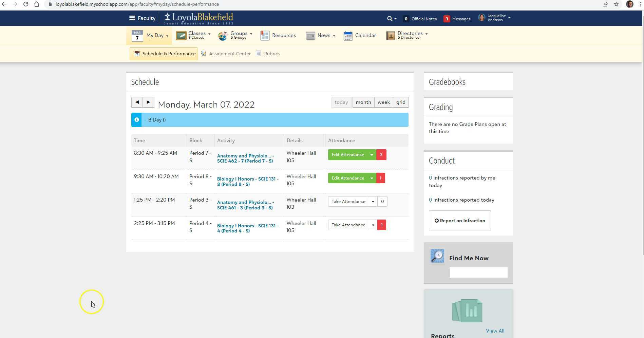Switch schedule to week view
Screen dimensions: 644x338
(x=383, y=102)
